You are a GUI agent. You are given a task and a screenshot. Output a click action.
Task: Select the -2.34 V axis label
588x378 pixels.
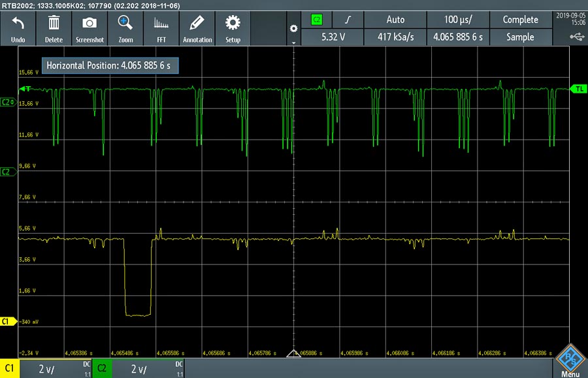tap(29, 353)
